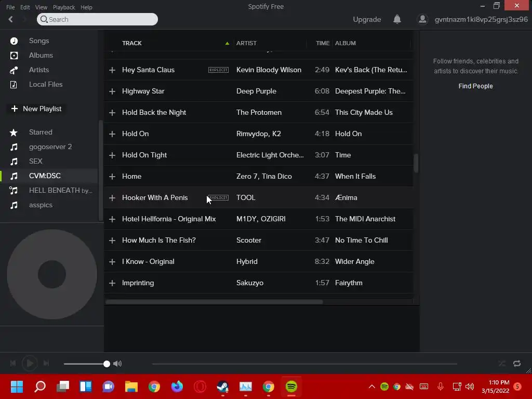The height and width of the screenshot is (399, 532).
Task: Click the vertical scrollbar thumb of track list
Action: 416,163
